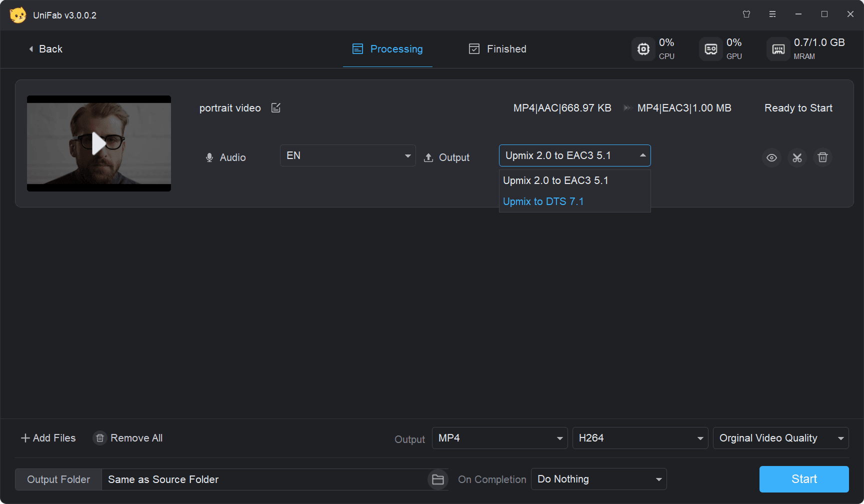Click the Ready to Start status text
The width and height of the screenshot is (864, 504).
coord(798,108)
